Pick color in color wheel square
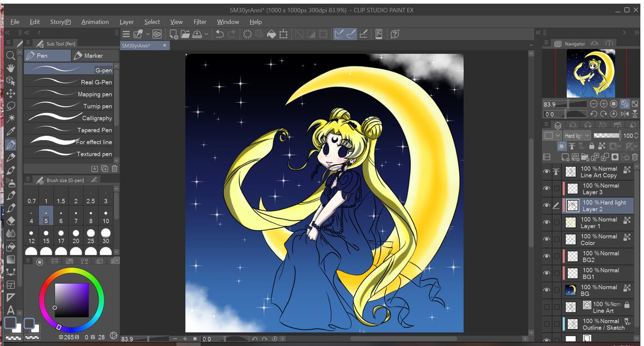This screenshot has width=644, height=346. pos(72,300)
